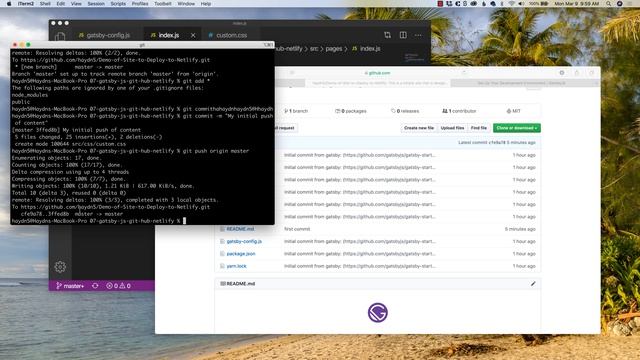Click the Synchronize Changes icon in status bar

pos(95,286)
